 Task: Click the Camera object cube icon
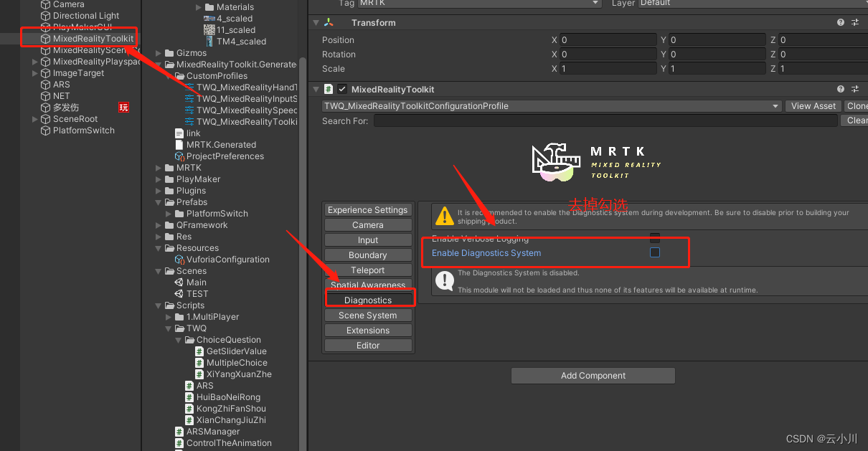point(45,4)
